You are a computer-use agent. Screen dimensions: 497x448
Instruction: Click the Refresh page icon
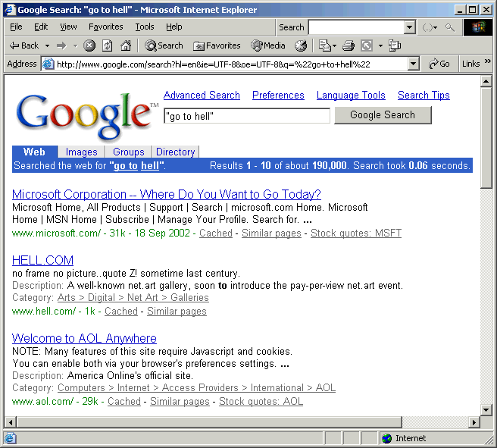[107, 45]
